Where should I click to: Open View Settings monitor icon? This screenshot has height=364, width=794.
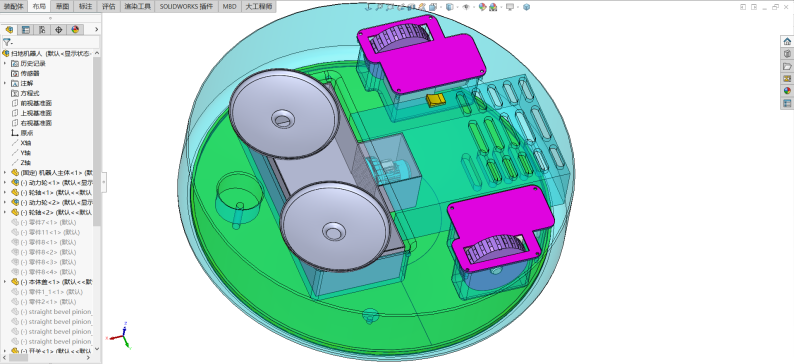(510, 7)
